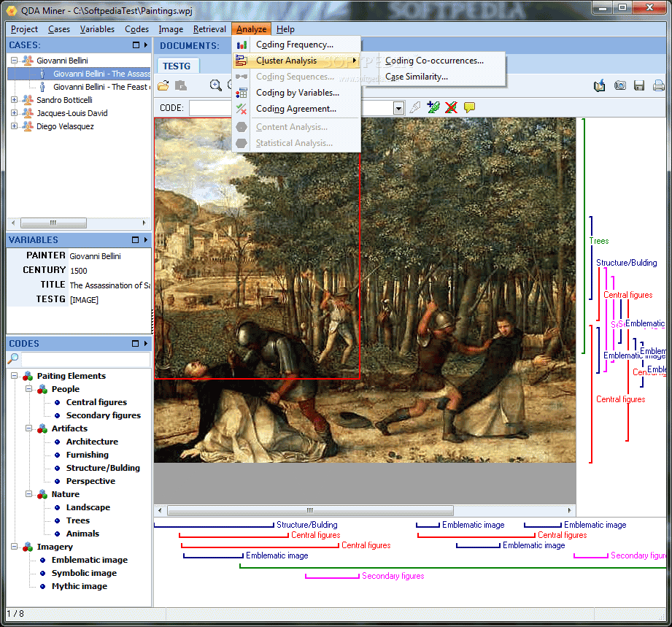Screen dimensions: 672x627
Task: Maximize the CODES panel square icon
Action: pyautogui.click(x=136, y=344)
